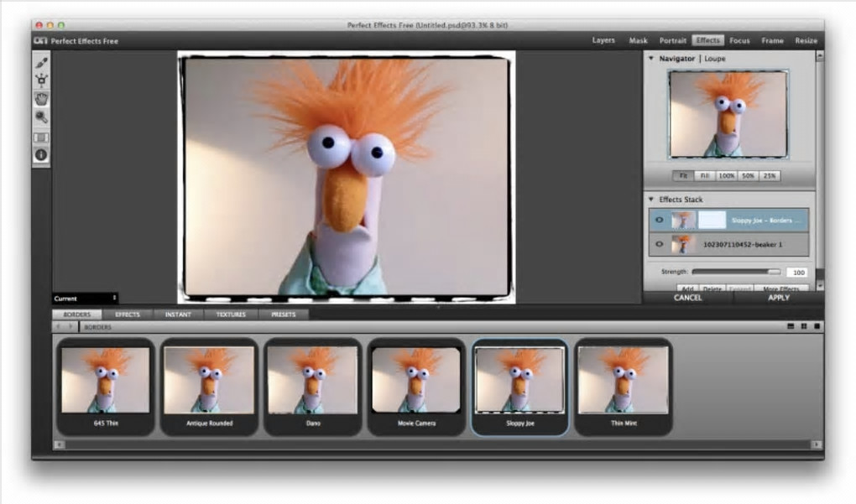Click the Delete effect button

(x=712, y=288)
